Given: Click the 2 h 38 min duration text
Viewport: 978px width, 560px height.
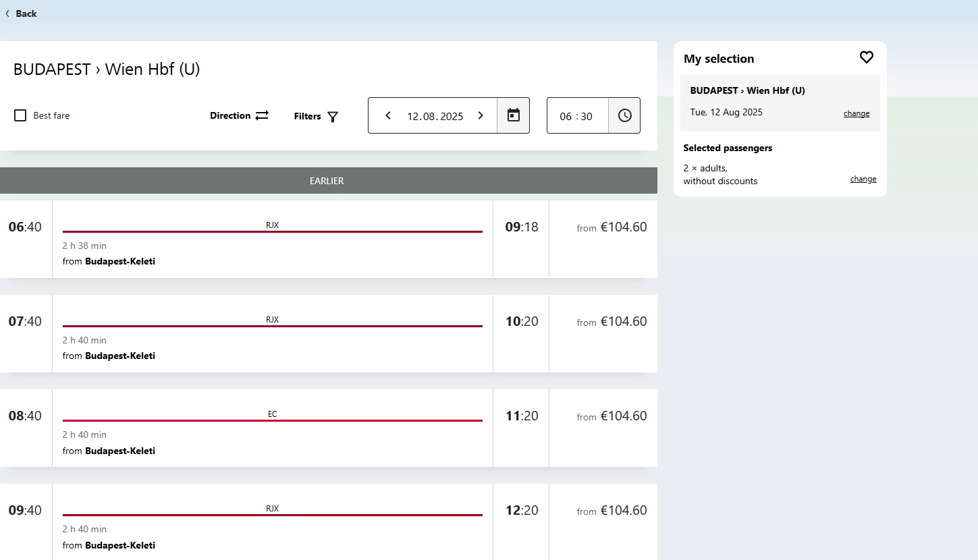Looking at the screenshot, I should pyautogui.click(x=84, y=246).
